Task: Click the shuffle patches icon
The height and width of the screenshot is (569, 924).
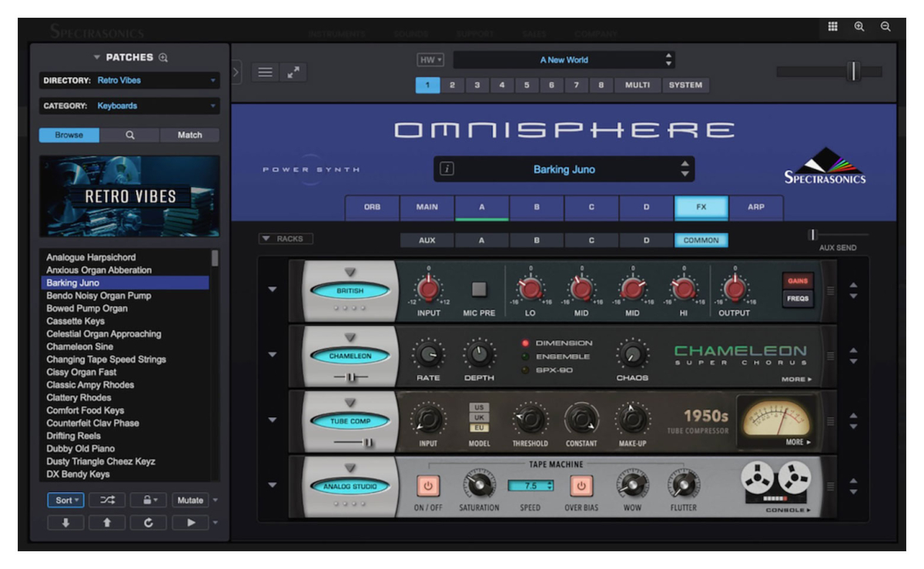Action: (x=107, y=500)
